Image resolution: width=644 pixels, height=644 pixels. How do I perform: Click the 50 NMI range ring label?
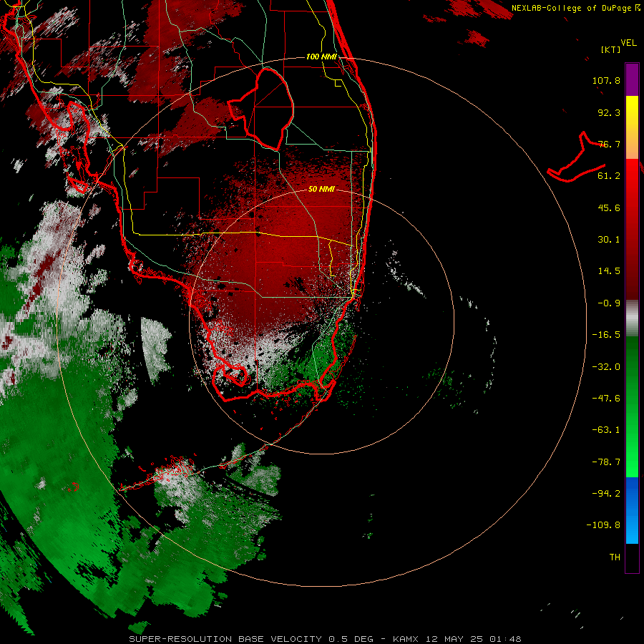tap(321, 189)
